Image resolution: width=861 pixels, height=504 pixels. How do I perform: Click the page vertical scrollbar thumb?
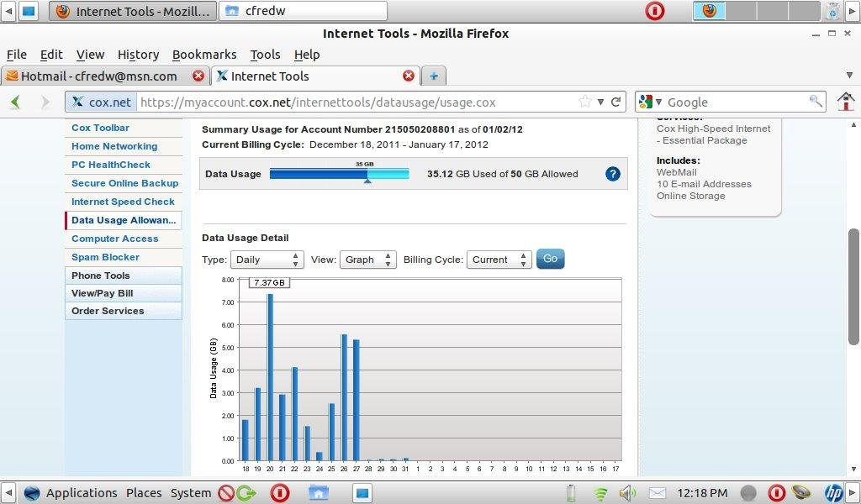(853, 286)
